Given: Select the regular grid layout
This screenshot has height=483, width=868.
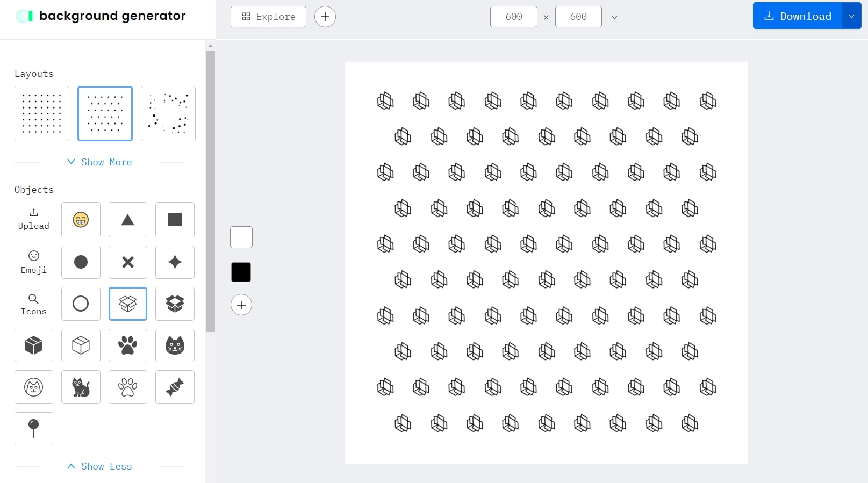Looking at the screenshot, I should (x=42, y=113).
